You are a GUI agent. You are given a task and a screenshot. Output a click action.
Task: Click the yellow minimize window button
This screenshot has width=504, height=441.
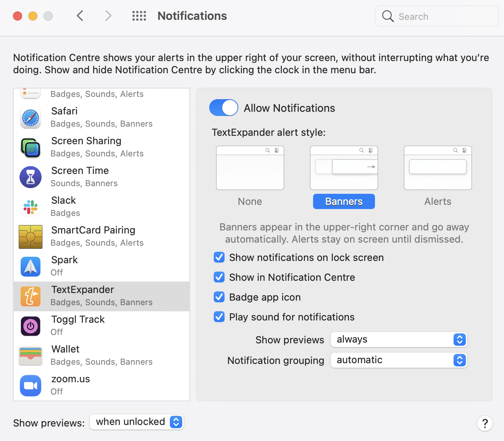33,16
